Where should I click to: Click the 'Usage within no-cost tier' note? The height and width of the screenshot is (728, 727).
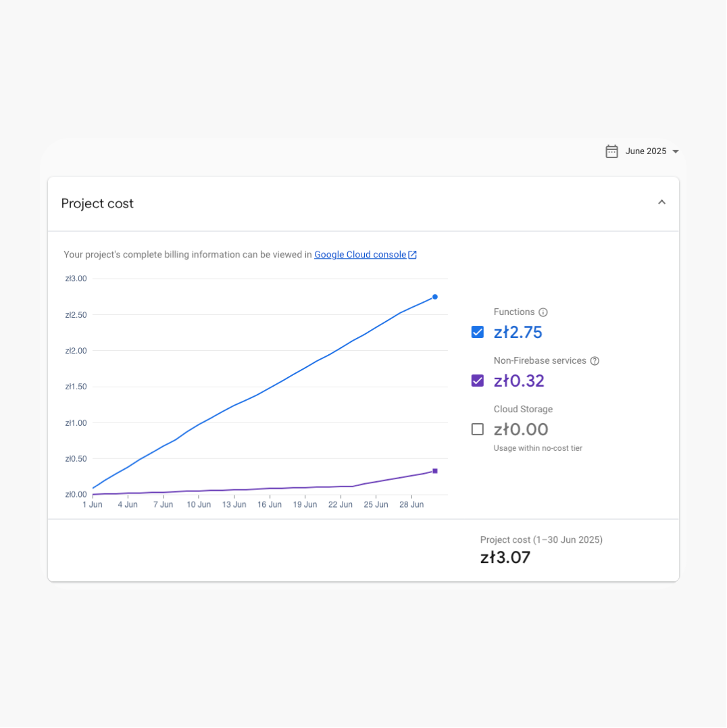click(538, 448)
